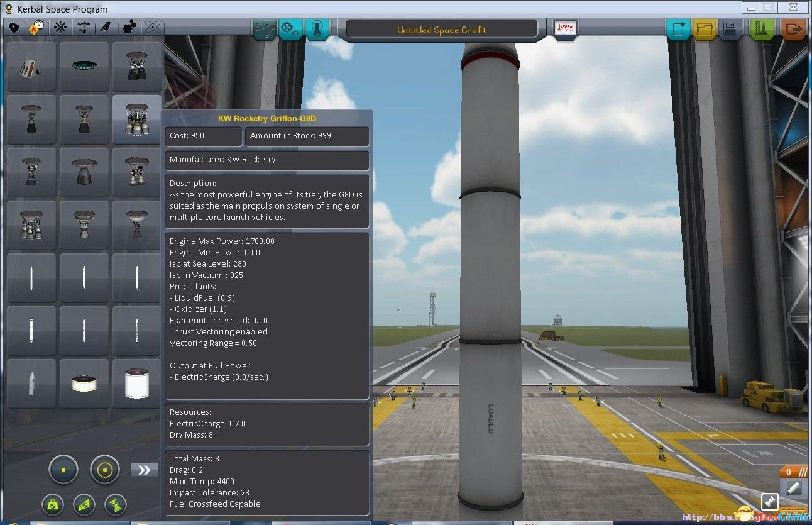Click the 'Thrust Vectoring enabled' line

tap(219, 332)
